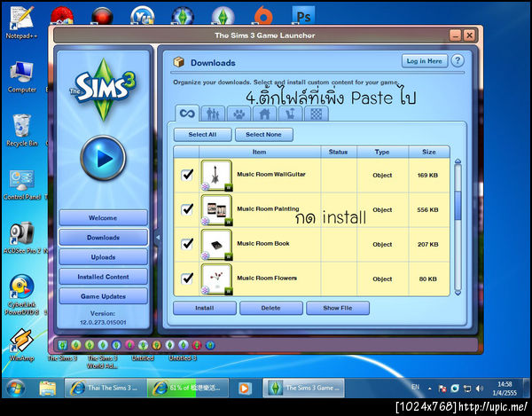Switch to the Sims people tab
Image resolution: width=532 pixels, height=416 pixels.
pos(213,114)
